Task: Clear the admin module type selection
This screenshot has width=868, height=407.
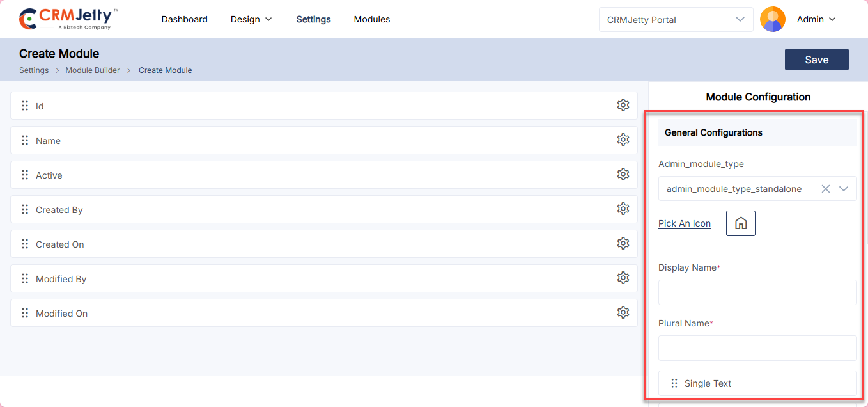Action: coord(825,189)
